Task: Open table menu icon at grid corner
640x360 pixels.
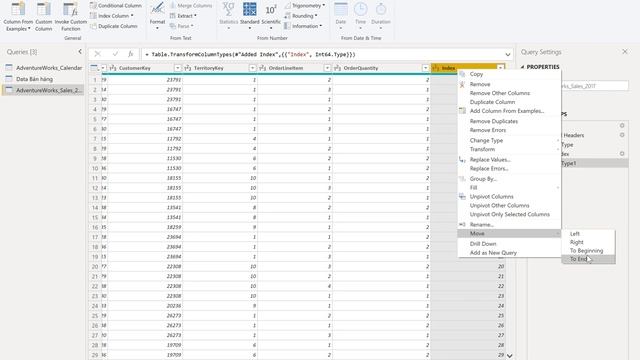Action: click(94, 68)
